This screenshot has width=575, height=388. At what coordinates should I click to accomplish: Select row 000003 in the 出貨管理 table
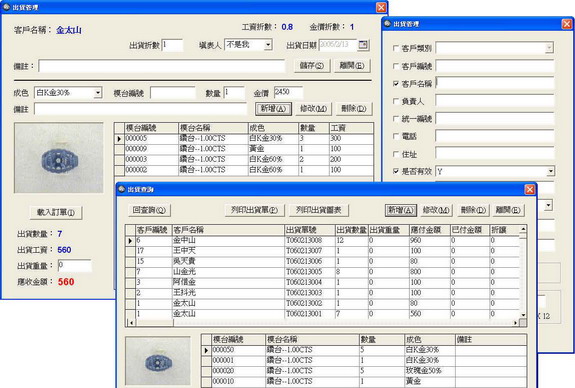[244, 160]
